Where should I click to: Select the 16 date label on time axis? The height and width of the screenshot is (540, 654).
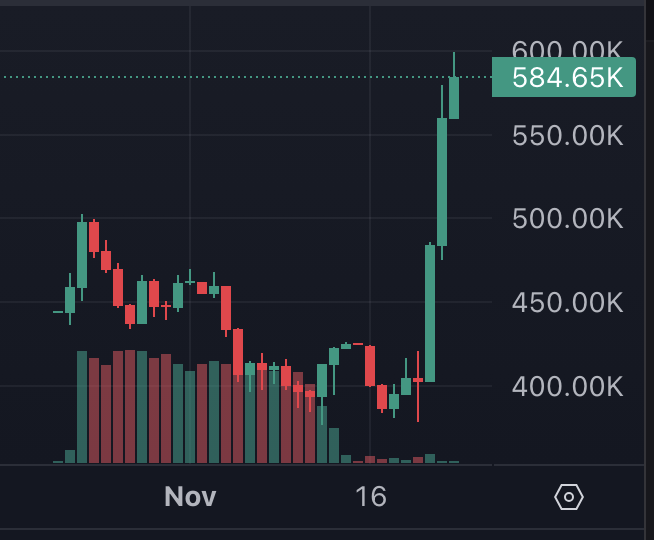click(371, 496)
